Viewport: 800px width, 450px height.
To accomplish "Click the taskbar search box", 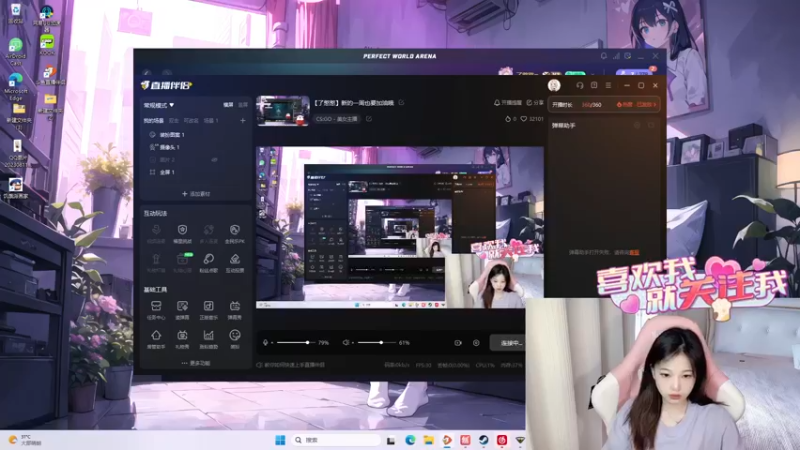I will coord(336,440).
